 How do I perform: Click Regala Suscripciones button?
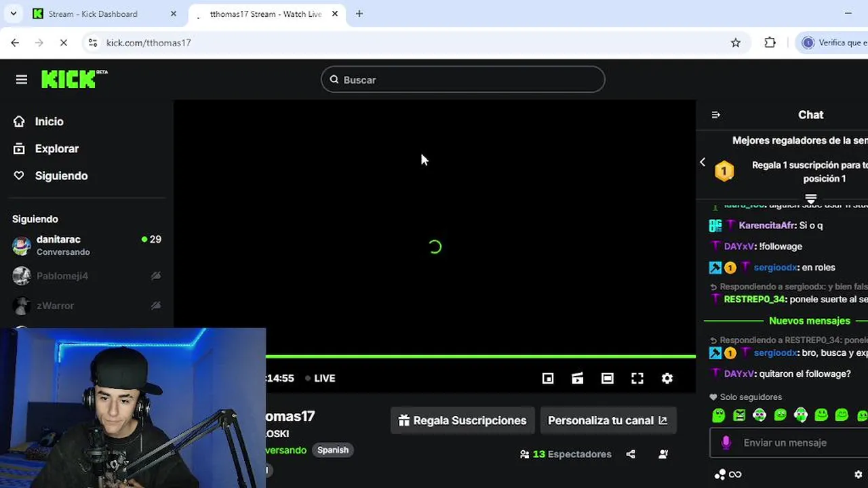pyautogui.click(x=462, y=420)
